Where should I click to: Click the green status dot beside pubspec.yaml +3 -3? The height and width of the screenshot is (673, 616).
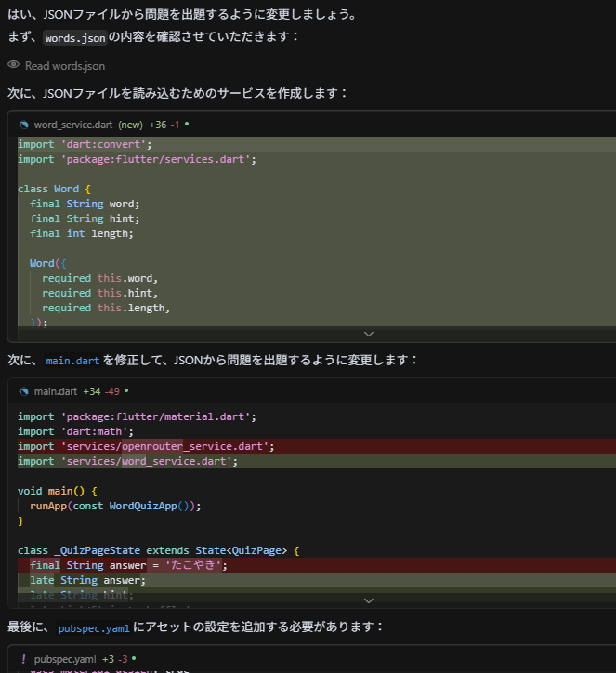(134, 658)
